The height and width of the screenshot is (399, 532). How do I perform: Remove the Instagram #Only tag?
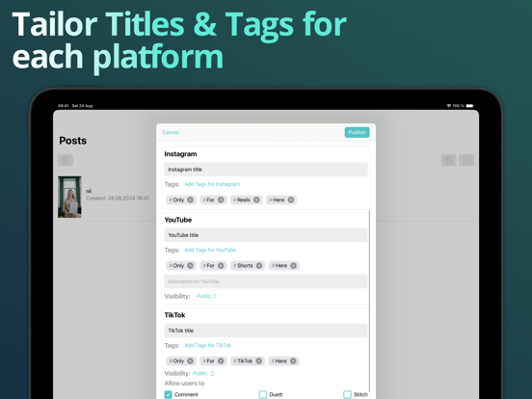(190, 199)
